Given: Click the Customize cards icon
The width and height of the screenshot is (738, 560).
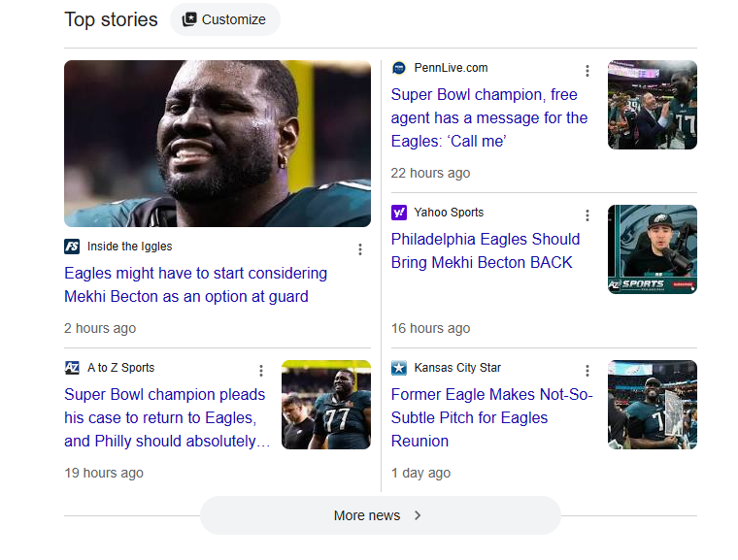Looking at the screenshot, I should point(189,19).
